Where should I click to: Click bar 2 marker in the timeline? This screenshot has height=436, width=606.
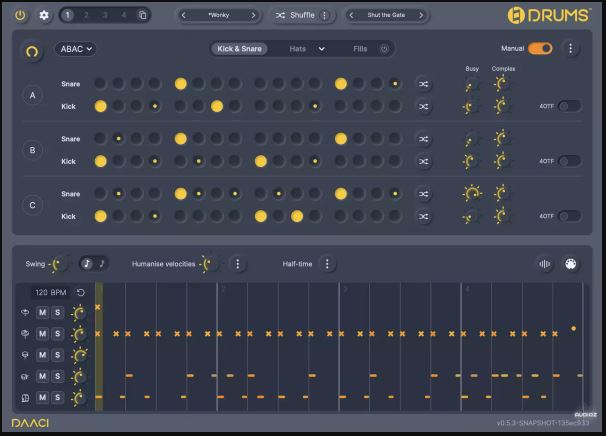tap(223, 289)
